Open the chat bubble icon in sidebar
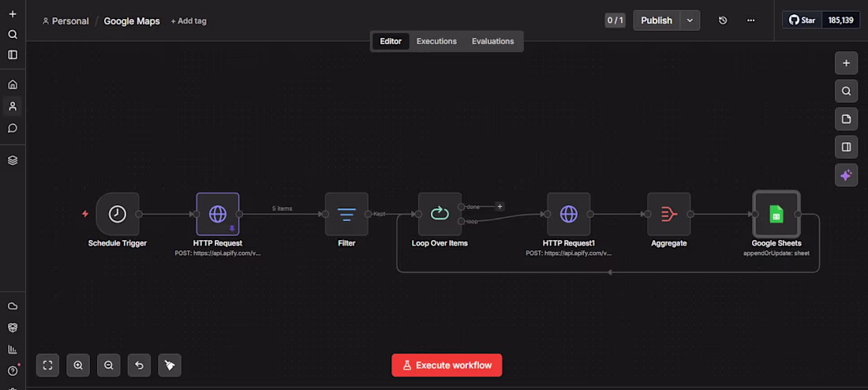Image resolution: width=868 pixels, height=390 pixels. coord(13,129)
